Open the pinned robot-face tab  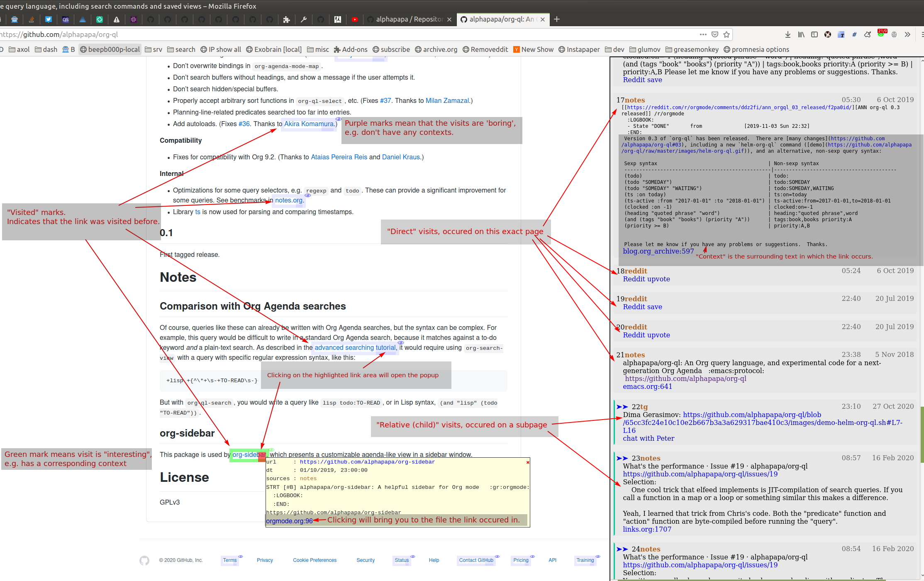(15, 20)
